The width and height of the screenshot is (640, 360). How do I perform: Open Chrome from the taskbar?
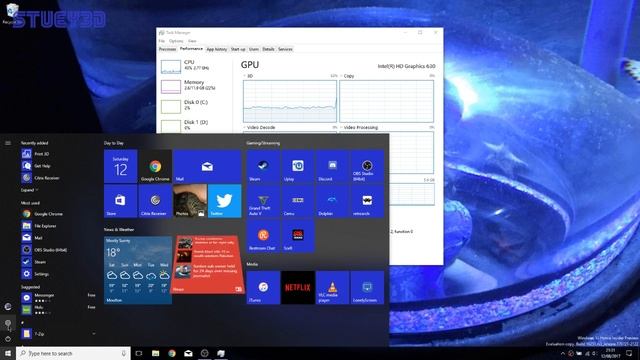tap(172, 353)
